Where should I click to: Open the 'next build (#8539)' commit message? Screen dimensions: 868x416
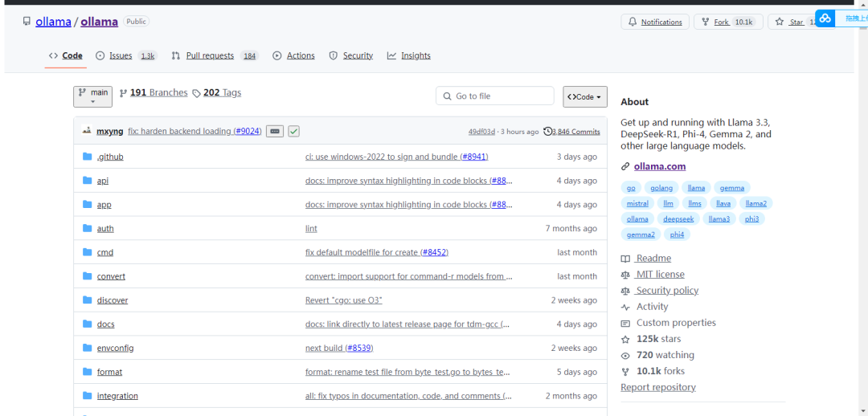[x=339, y=348]
